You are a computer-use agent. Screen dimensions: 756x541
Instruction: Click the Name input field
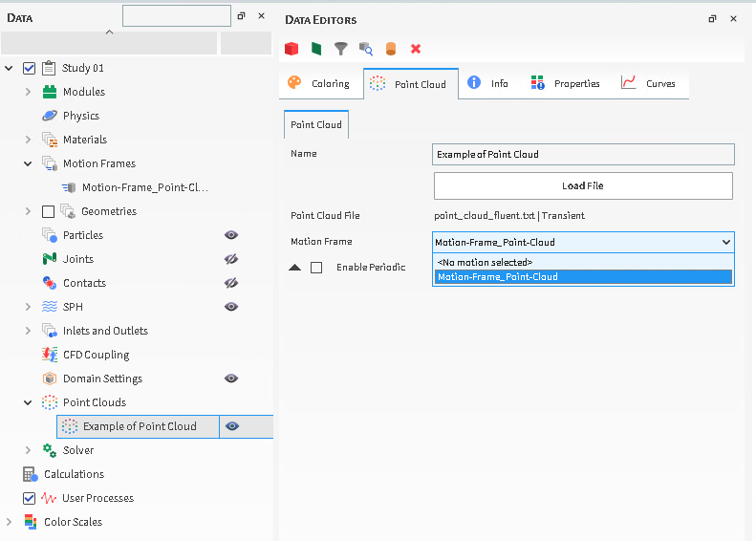(583, 154)
